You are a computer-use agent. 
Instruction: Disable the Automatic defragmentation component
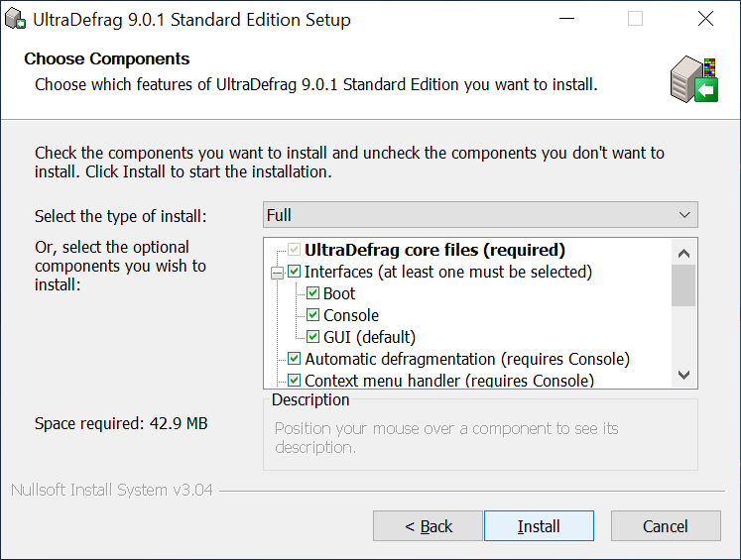click(x=295, y=359)
